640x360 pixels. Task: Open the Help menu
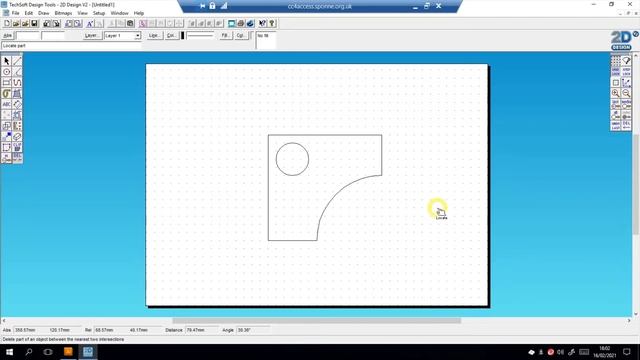point(139,13)
